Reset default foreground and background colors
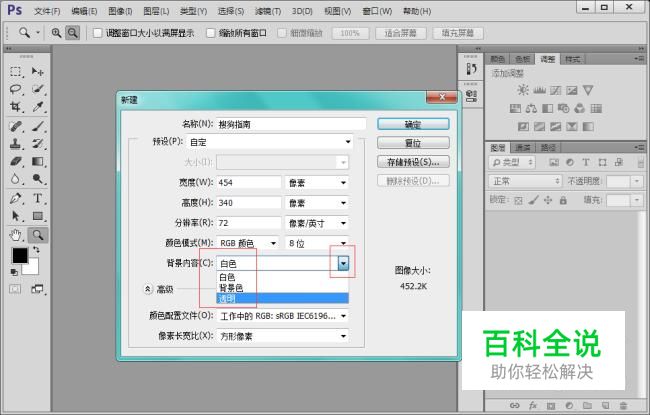 (15, 272)
